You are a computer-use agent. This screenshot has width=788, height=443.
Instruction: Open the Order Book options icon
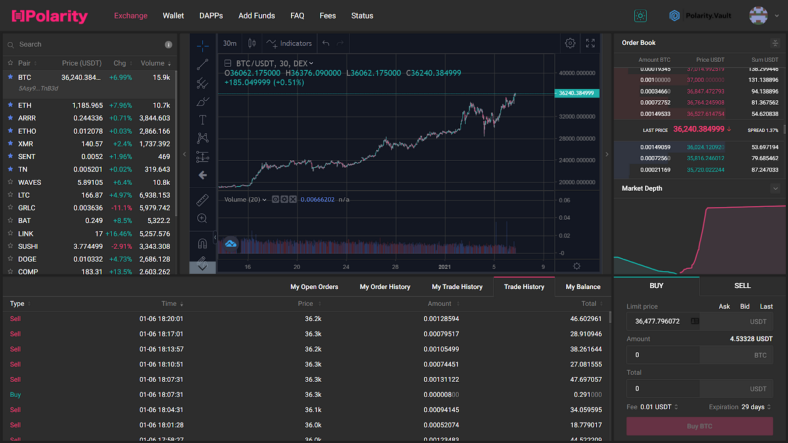coord(775,43)
